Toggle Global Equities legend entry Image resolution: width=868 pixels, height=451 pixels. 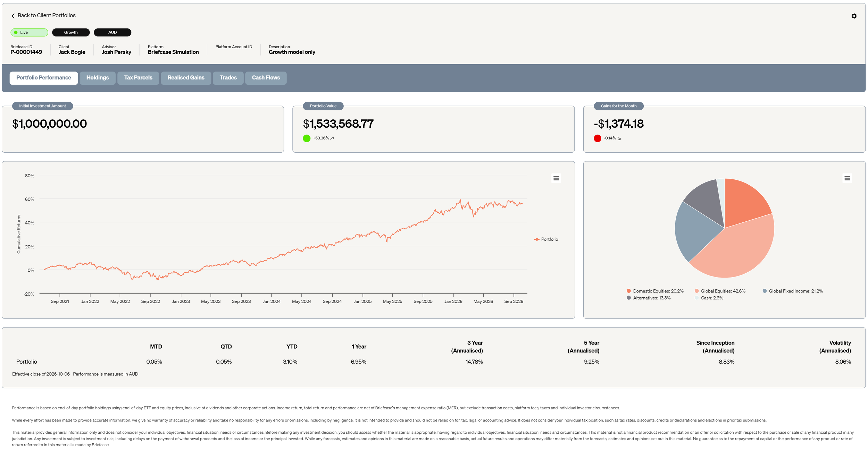tap(720, 291)
